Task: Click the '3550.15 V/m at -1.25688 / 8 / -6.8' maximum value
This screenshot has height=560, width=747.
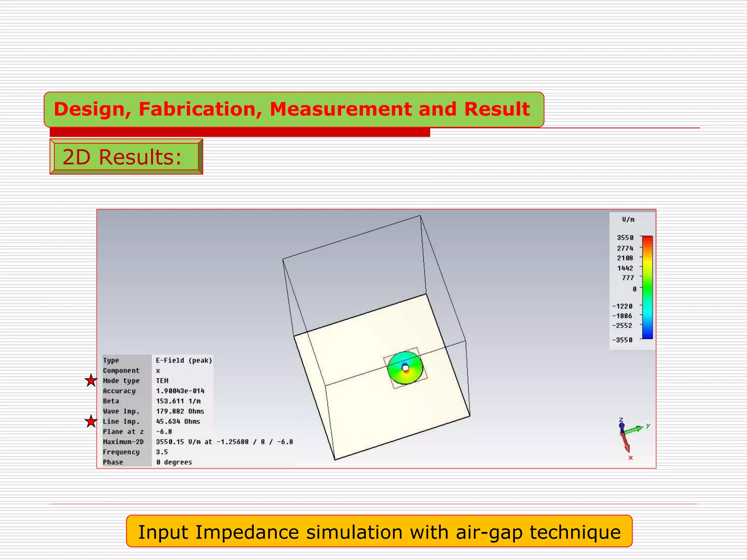Action: pos(224,442)
